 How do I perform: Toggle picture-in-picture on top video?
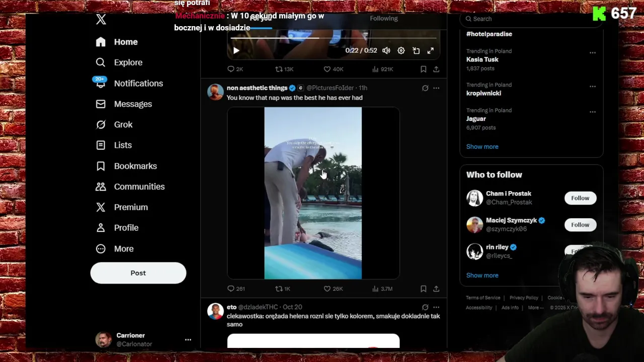[x=416, y=51]
